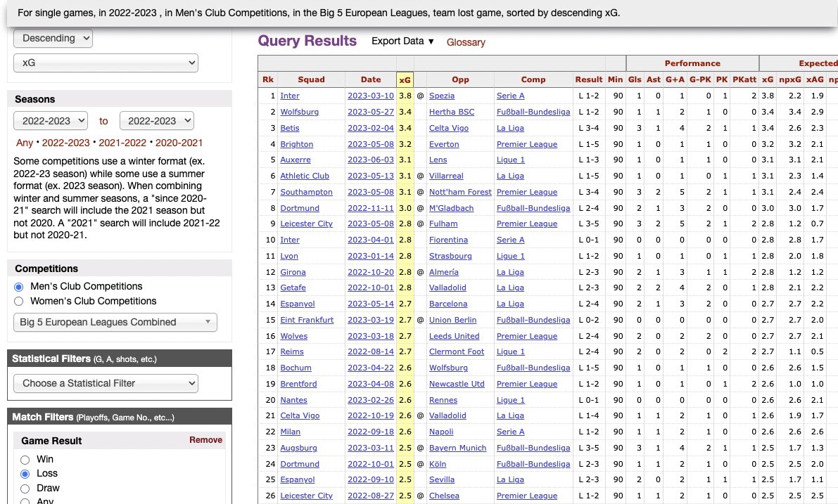Open M'Gladbach opponent link

pos(451,208)
